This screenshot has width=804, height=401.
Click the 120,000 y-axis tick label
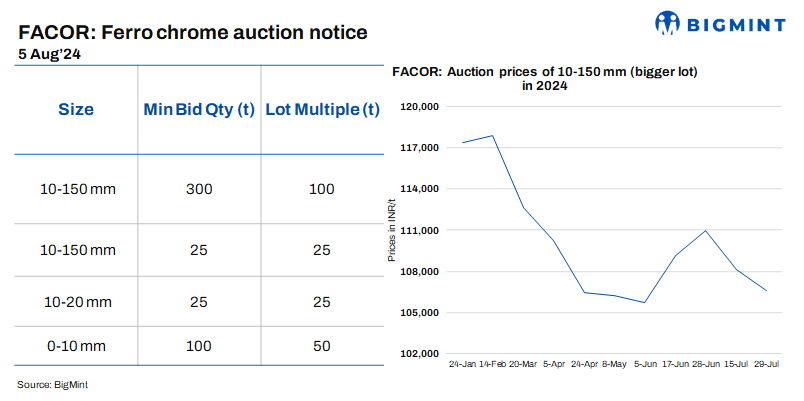coord(420,106)
